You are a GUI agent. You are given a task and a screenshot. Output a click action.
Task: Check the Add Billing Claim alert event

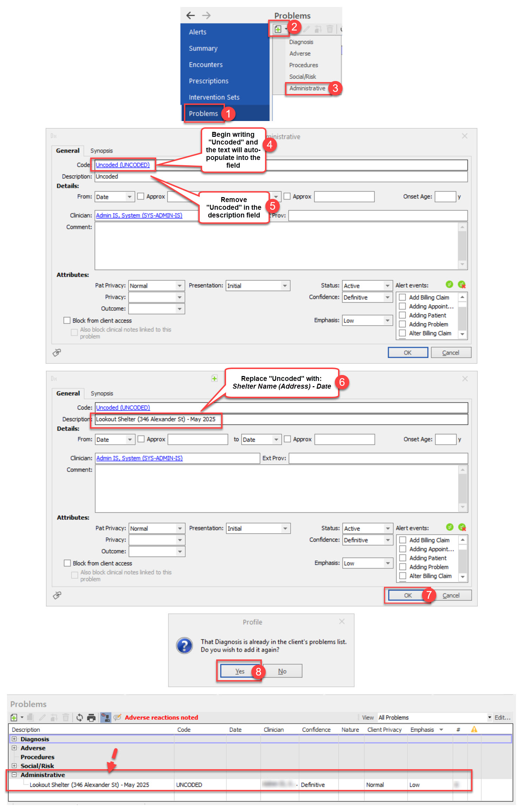coord(403,297)
